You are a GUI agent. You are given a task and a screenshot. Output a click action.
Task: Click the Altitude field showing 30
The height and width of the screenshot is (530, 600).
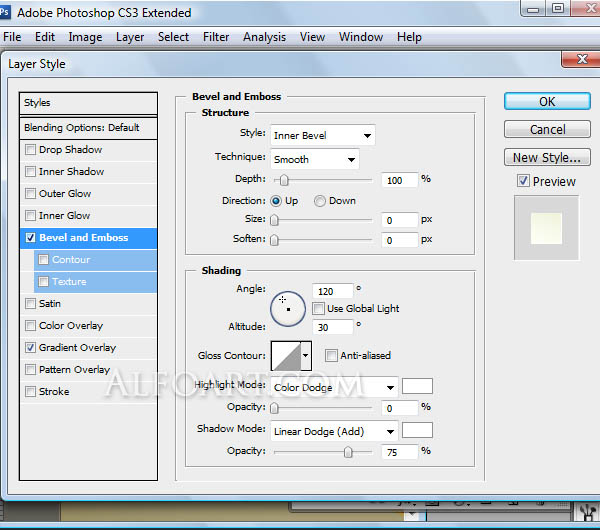[x=332, y=327]
